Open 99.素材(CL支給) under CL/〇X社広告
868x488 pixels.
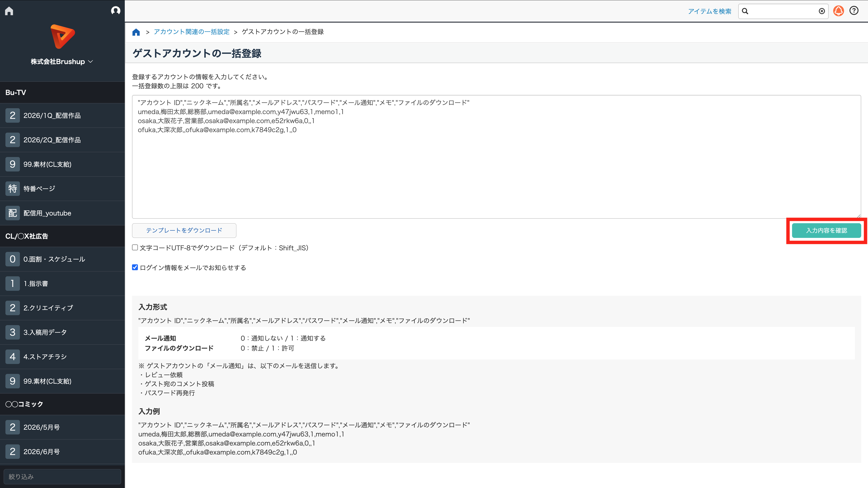62,381
